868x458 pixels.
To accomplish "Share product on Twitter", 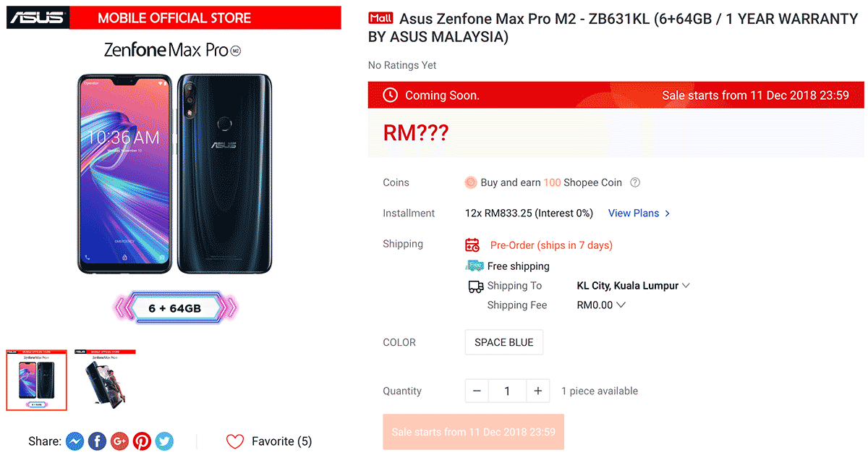I will [165, 441].
